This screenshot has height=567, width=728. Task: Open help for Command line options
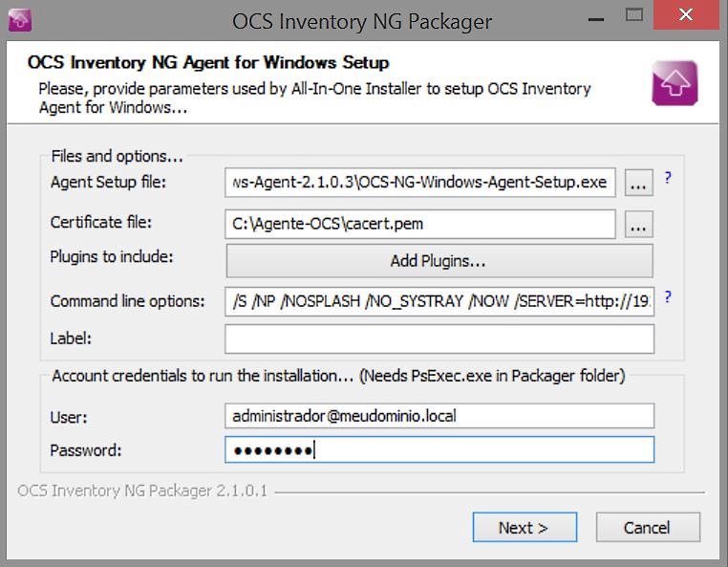[668, 296]
